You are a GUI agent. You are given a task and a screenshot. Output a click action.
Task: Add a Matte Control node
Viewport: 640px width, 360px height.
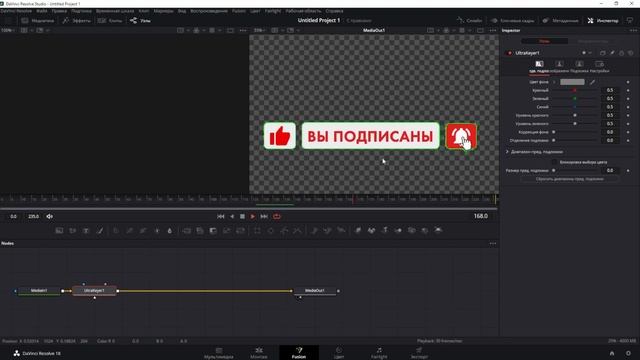coord(213,231)
